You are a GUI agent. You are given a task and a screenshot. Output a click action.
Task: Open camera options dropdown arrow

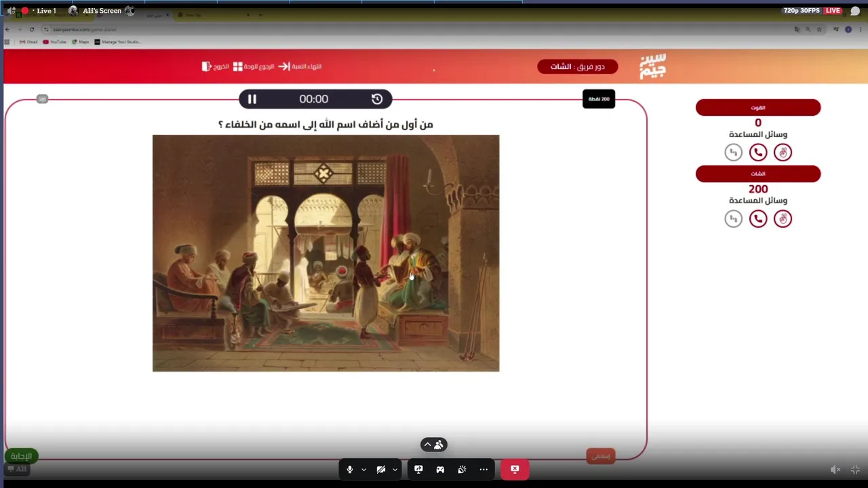395,469
